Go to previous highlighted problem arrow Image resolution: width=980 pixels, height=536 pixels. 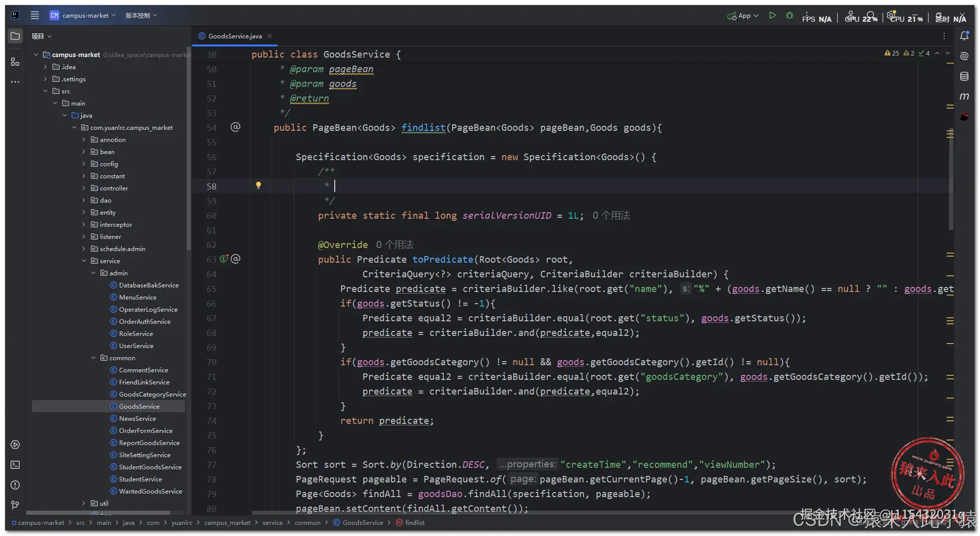point(937,53)
